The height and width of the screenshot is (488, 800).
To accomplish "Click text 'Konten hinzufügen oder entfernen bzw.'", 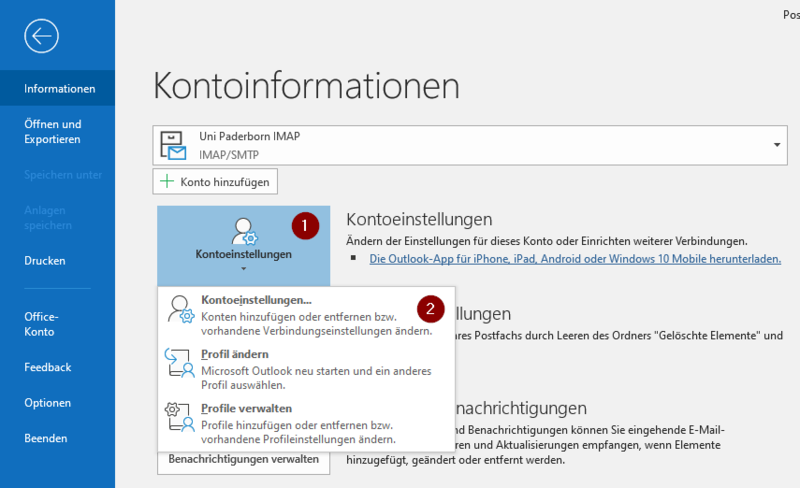I will click(299, 316).
